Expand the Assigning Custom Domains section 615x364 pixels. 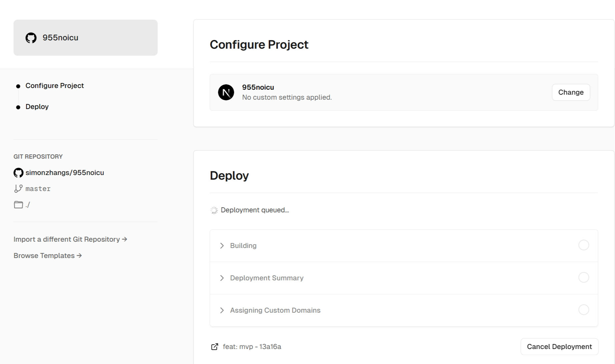tap(222, 310)
